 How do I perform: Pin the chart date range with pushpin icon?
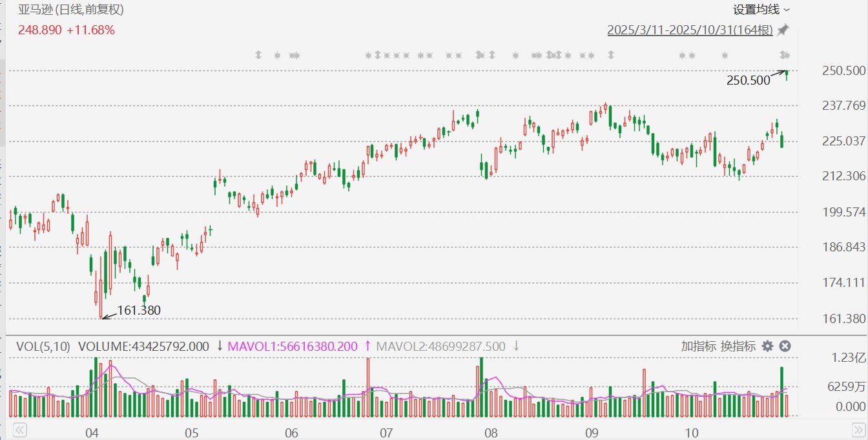click(x=783, y=30)
